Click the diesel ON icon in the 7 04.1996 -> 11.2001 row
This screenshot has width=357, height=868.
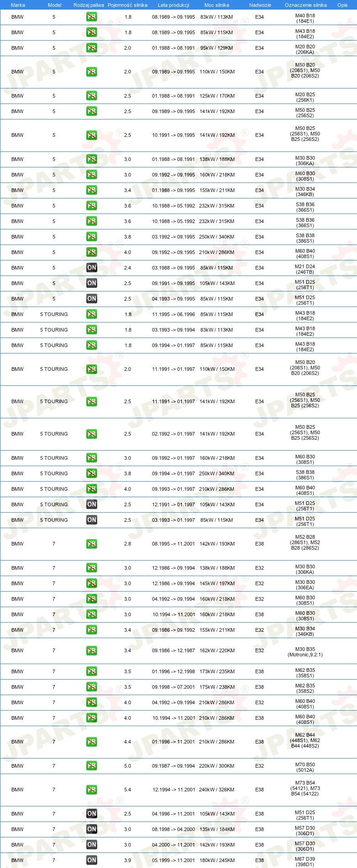[92, 814]
